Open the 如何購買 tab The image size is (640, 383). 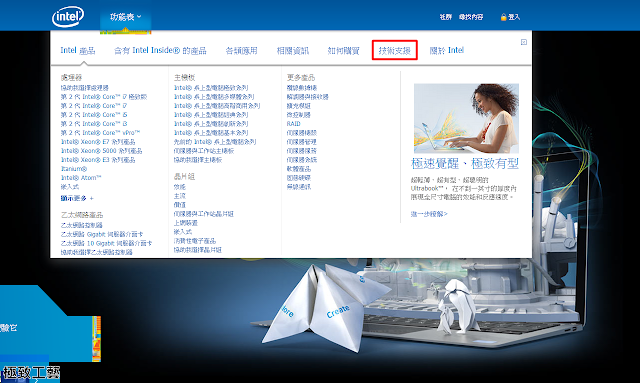344,50
